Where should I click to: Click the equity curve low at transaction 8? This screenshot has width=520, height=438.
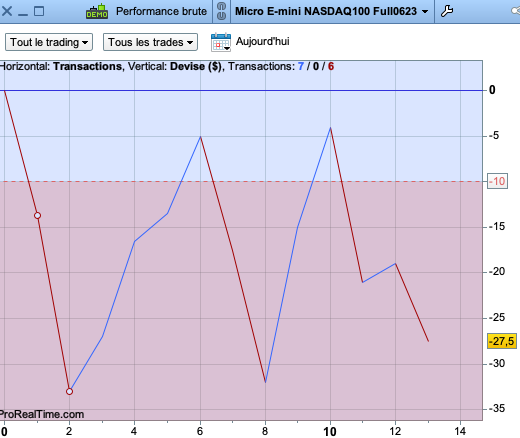(265, 382)
